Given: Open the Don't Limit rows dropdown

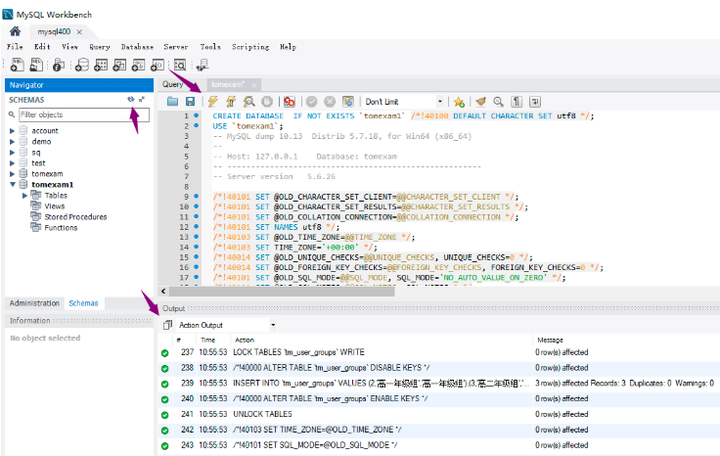Looking at the screenshot, I should [404, 101].
